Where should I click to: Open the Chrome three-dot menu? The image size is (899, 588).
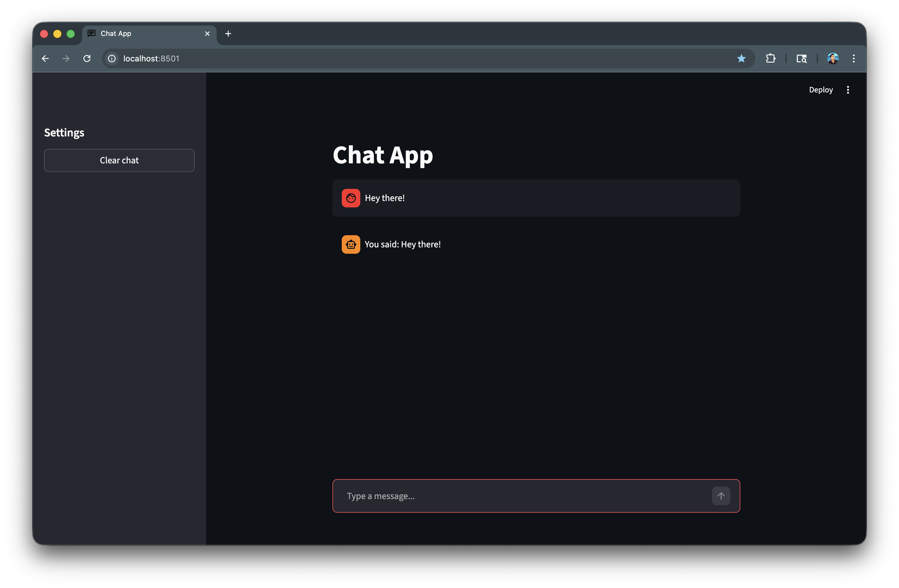click(853, 59)
